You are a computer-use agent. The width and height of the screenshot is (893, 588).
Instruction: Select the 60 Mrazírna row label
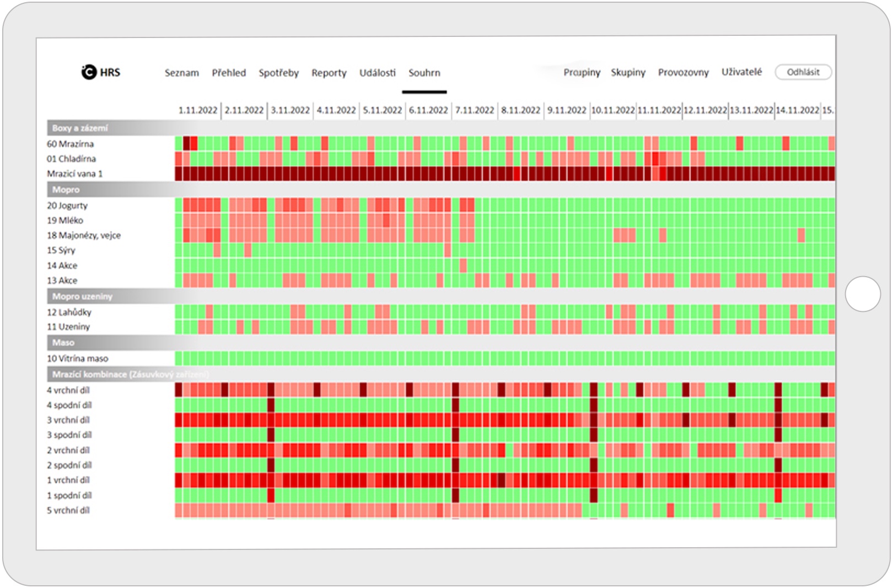click(70, 144)
